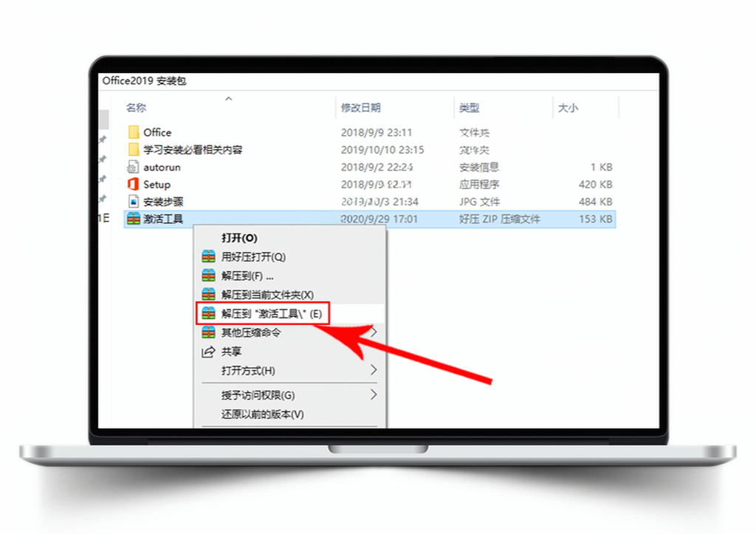Select the 激活工具 file name

coord(163,219)
